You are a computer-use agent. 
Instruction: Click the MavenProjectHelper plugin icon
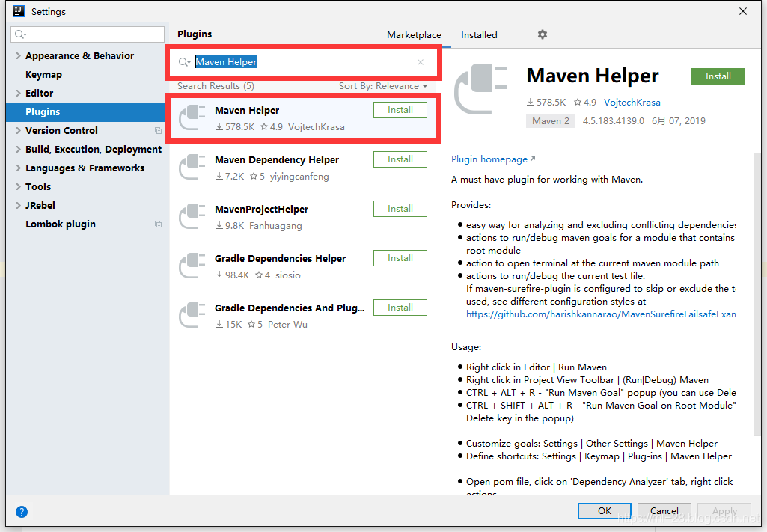(192, 216)
